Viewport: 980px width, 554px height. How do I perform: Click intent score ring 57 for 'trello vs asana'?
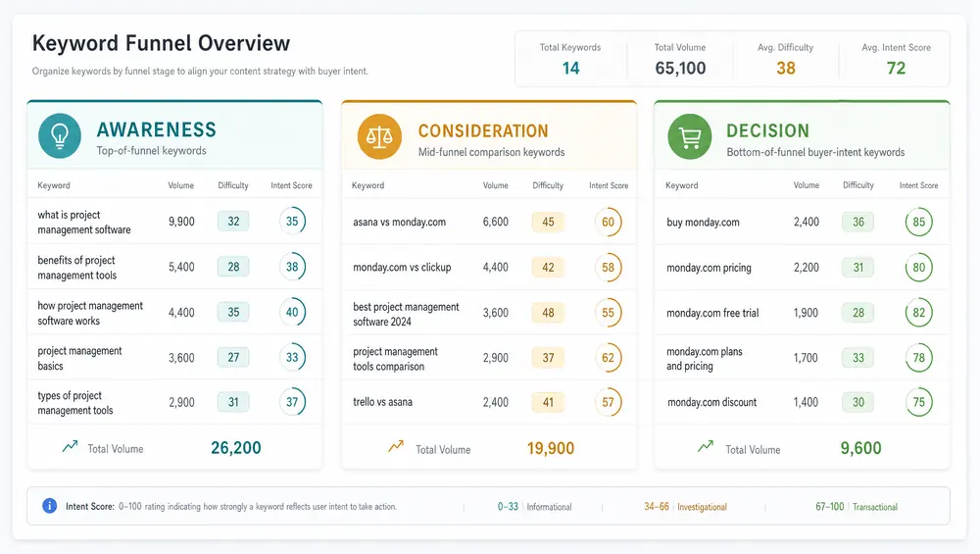609,402
